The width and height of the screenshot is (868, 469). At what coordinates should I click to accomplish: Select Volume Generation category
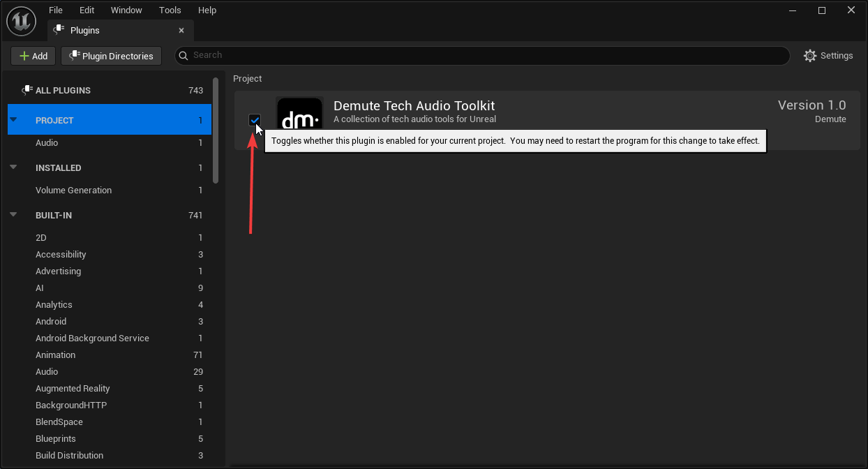pyautogui.click(x=110, y=191)
